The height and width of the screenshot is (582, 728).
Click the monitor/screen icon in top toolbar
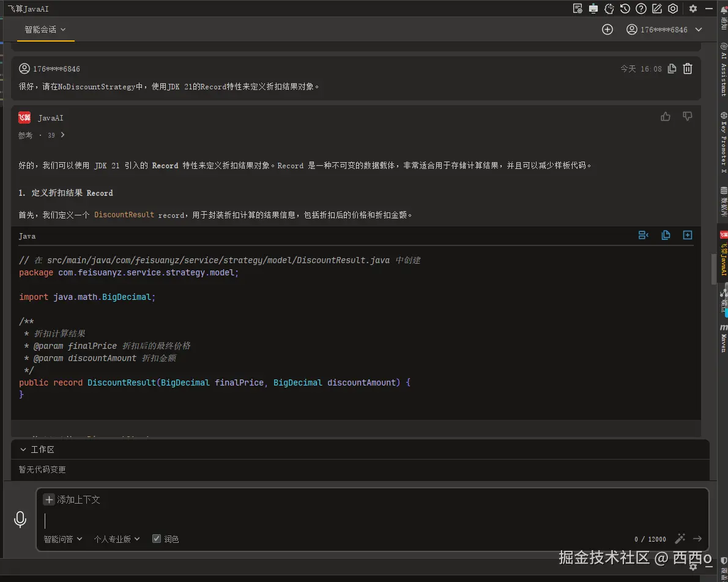pyautogui.click(x=593, y=9)
